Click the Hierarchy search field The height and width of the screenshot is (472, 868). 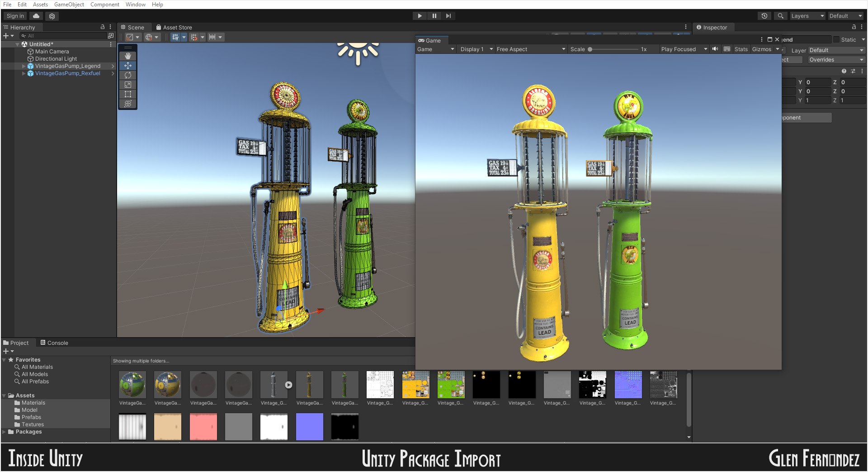click(63, 36)
